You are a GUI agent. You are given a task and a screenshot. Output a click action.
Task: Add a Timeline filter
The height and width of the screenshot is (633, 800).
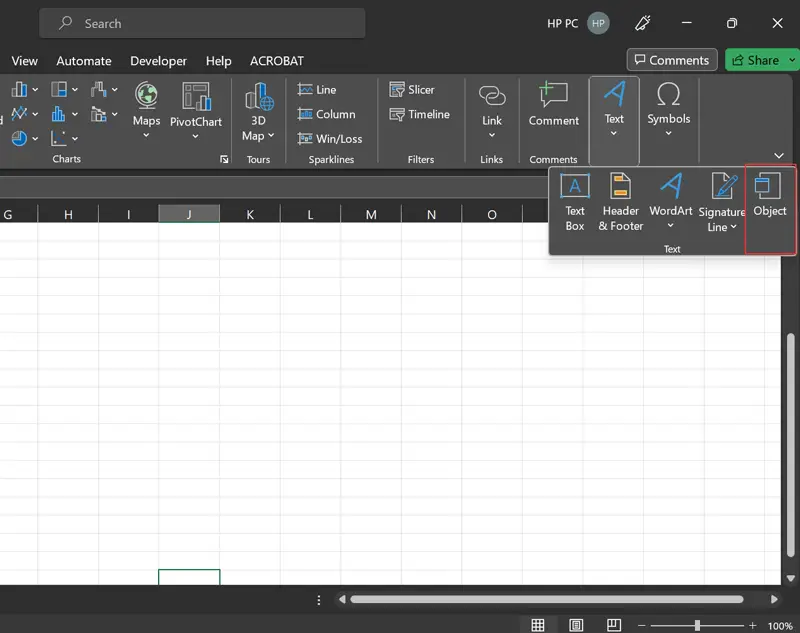click(420, 115)
